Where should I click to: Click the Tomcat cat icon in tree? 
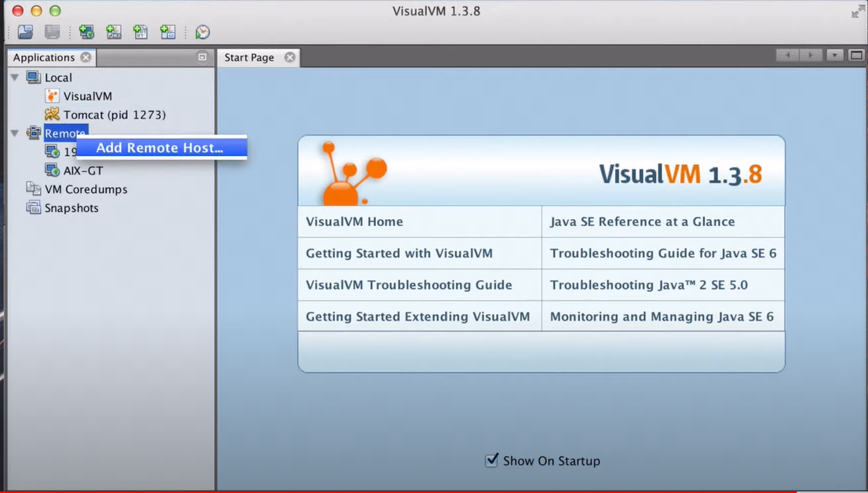pos(52,114)
